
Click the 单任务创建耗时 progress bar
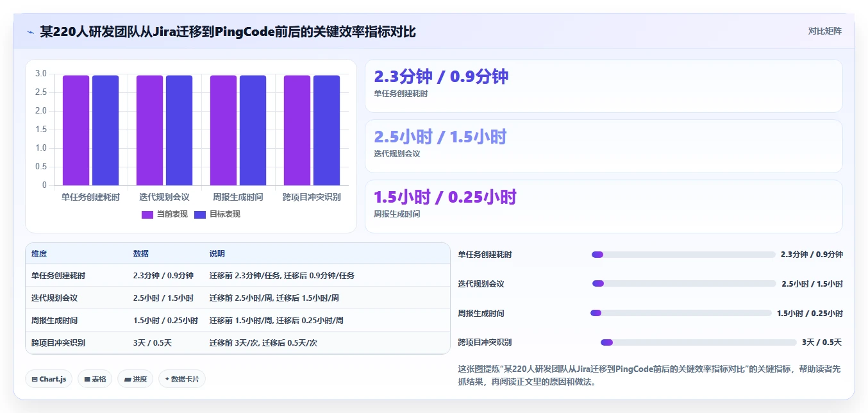point(683,255)
